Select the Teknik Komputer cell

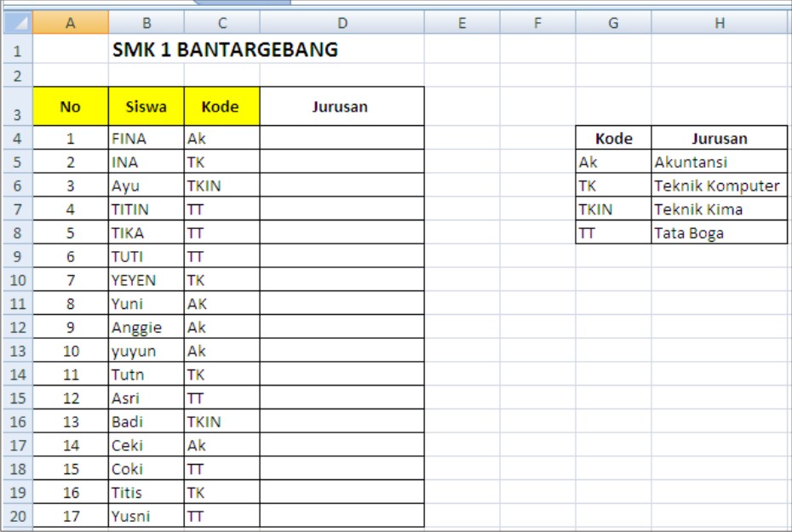point(720,186)
